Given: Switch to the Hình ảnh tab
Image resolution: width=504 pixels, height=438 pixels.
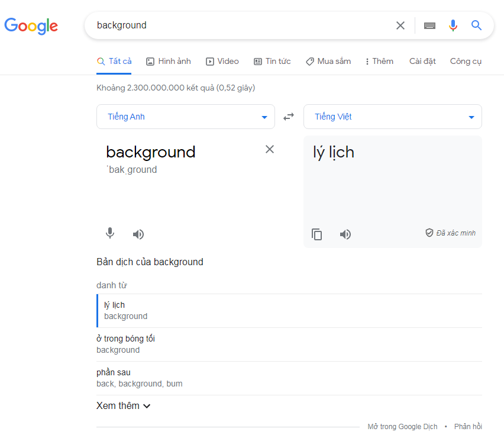Looking at the screenshot, I should 169,62.
